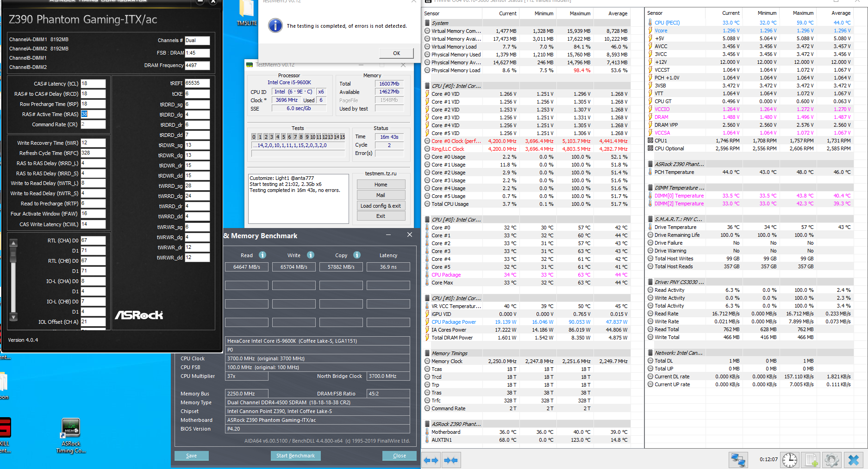The height and width of the screenshot is (469, 868).
Task: Select the AUXTIN1 sensor row
Action: (x=526, y=440)
